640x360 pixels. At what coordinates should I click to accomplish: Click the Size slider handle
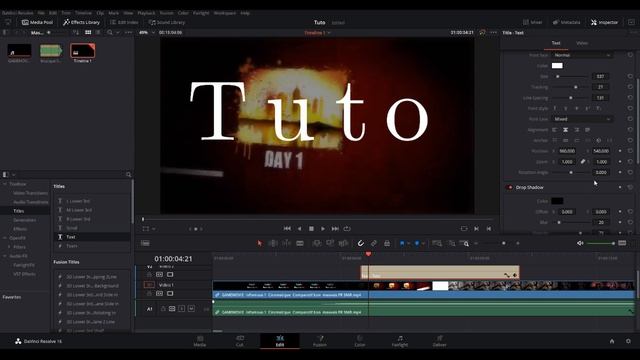pyautogui.click(x=558, y=76)
